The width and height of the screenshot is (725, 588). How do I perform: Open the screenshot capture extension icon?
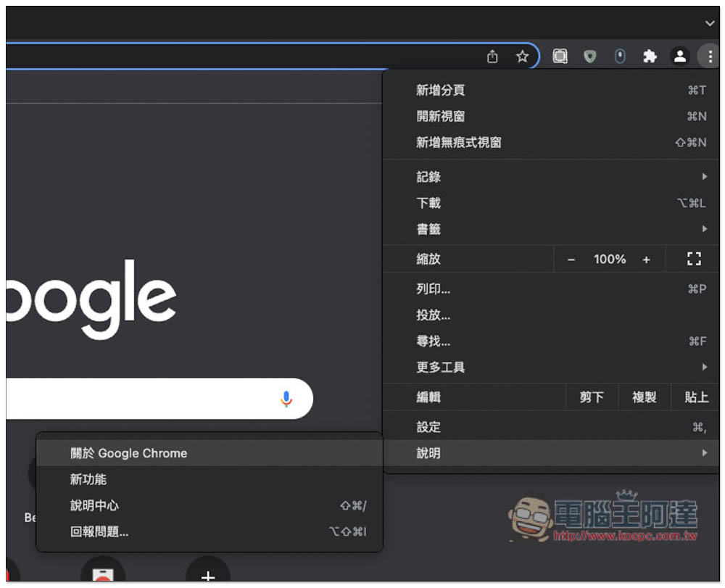[x=560, y=57]
